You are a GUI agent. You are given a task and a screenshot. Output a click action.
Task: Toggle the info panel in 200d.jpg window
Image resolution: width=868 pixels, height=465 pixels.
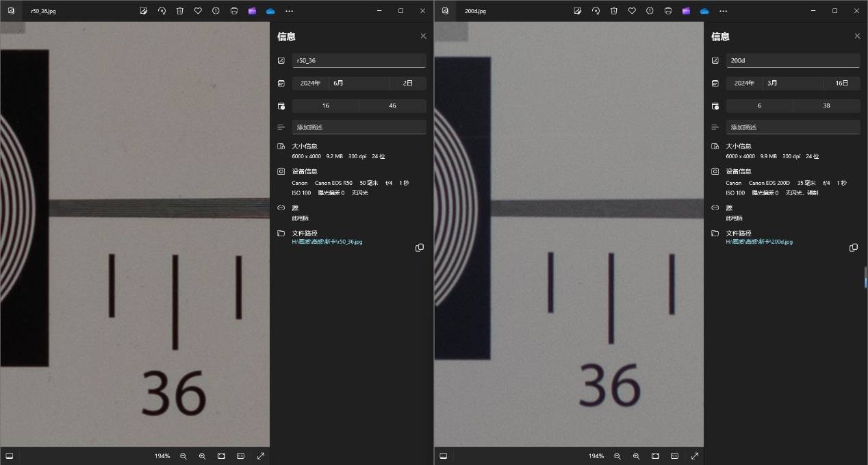tap(650, 11)
